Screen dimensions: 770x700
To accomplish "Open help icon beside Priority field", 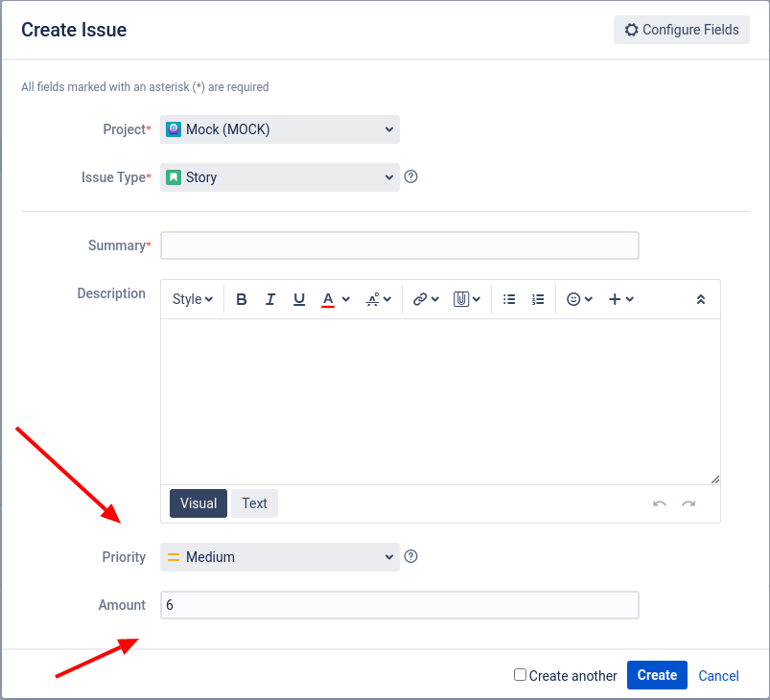I will [411, 556].
